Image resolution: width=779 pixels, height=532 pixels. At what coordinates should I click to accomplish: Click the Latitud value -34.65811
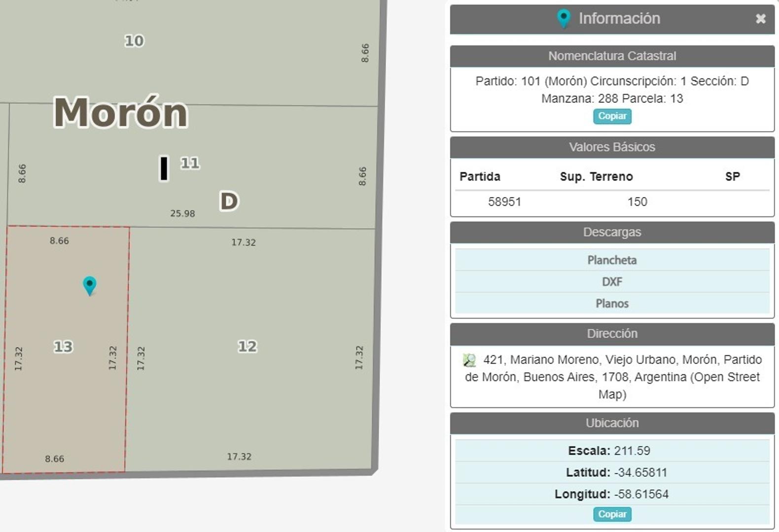(640, 472)
